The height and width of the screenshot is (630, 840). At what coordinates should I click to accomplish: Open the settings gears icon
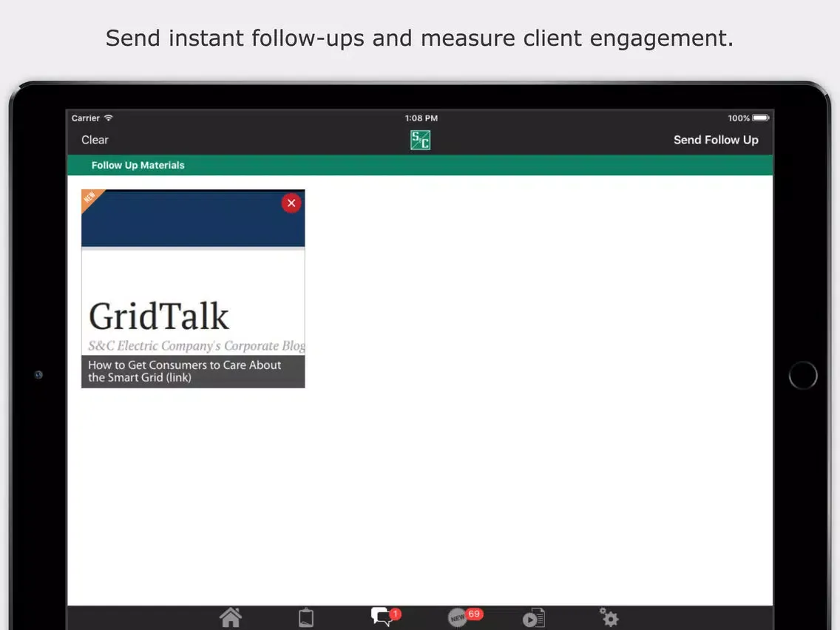click(609, 617)
